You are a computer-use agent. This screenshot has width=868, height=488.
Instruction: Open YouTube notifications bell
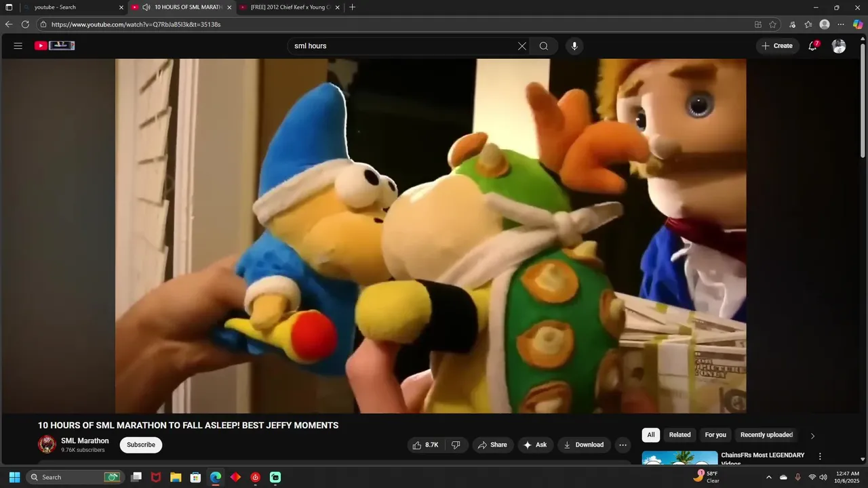pyautogui.click(x=812, y=45)
